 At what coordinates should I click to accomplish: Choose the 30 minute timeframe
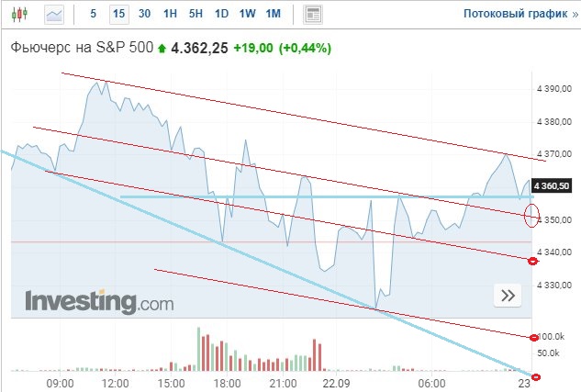[144, 14]
